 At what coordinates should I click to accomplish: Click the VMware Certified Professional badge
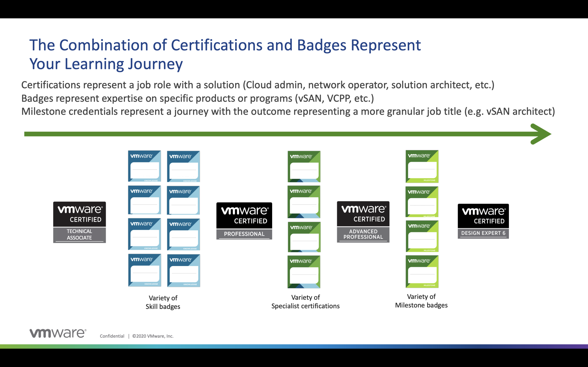(244, 221)
